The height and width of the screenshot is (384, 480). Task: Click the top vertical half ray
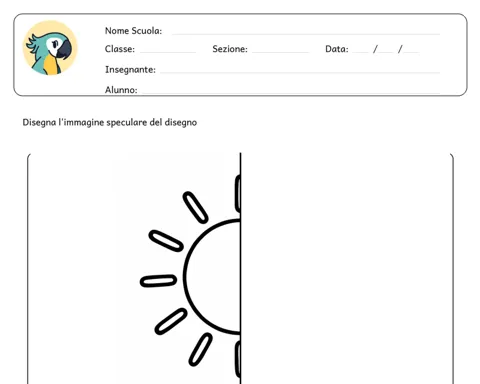tap(238, 194)
